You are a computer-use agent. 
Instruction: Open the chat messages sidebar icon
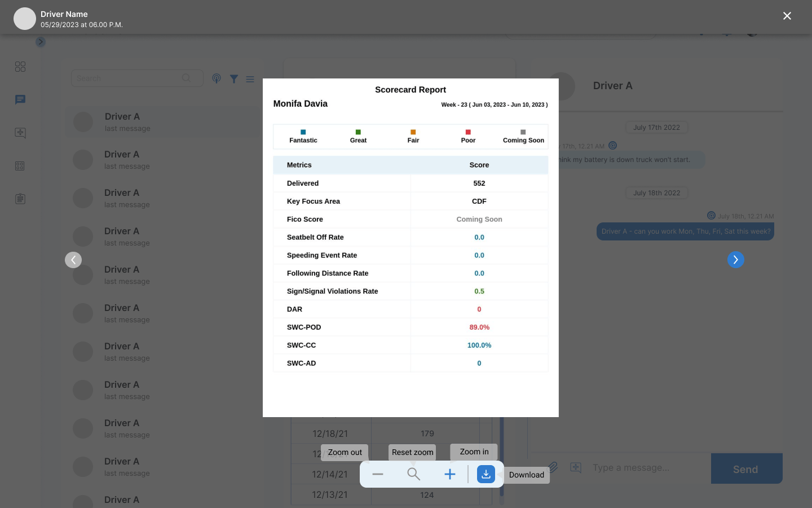(x=20, y=100)
